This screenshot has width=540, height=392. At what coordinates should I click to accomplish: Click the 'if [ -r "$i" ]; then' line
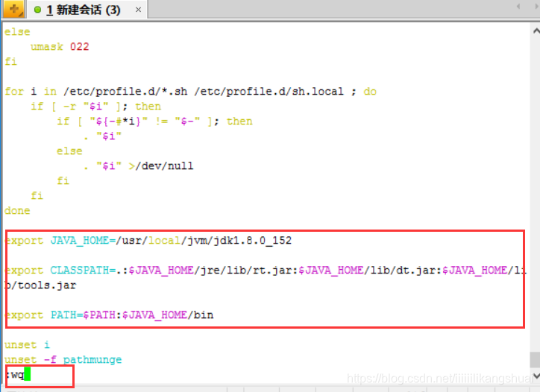[95, 106]
